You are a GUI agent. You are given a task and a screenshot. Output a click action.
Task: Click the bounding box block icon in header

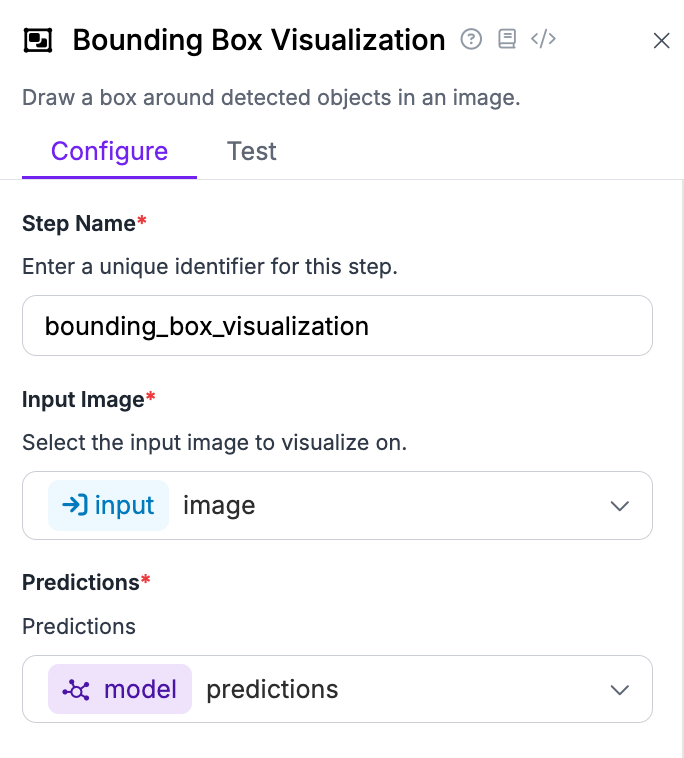pyautogui.click(x=38, y=40)
